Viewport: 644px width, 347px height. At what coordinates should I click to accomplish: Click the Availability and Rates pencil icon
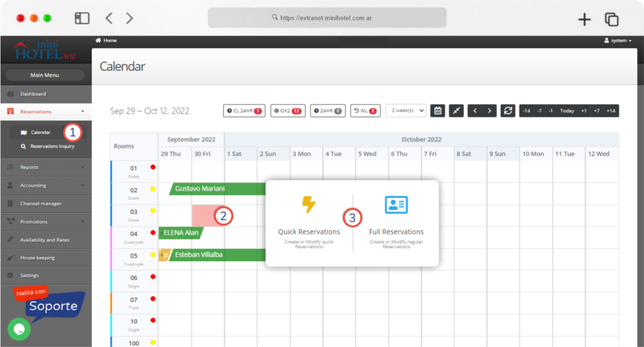10,240
